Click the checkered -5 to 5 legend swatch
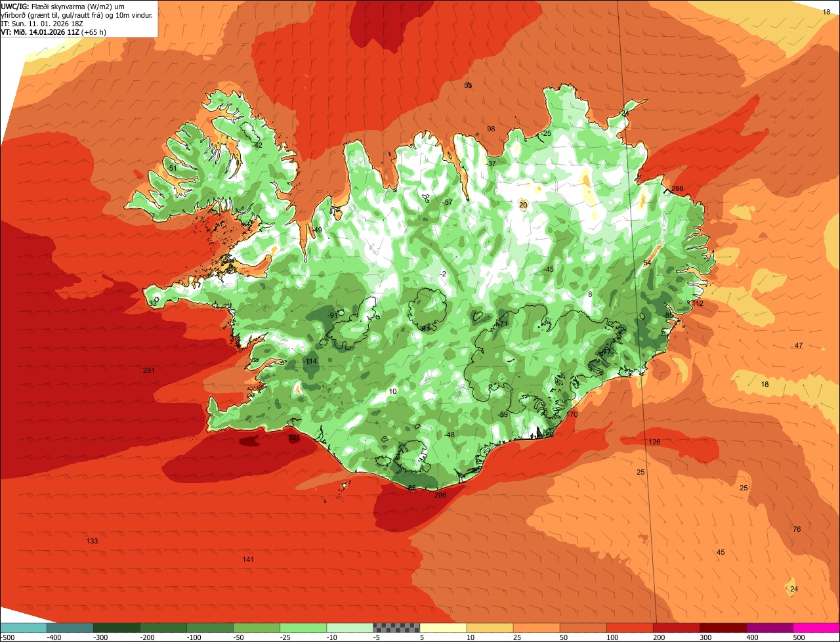Viewport: 840px width, 642px height. 396,628
